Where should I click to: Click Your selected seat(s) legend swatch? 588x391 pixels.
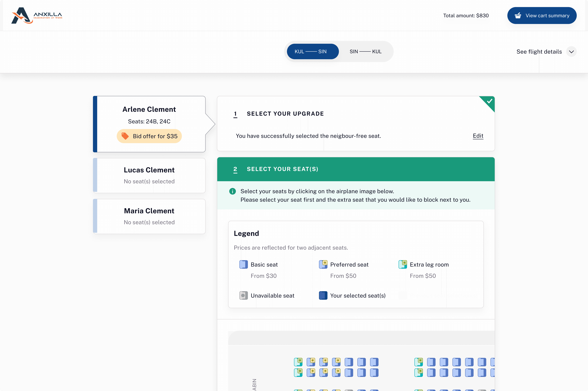pos(323,295)
